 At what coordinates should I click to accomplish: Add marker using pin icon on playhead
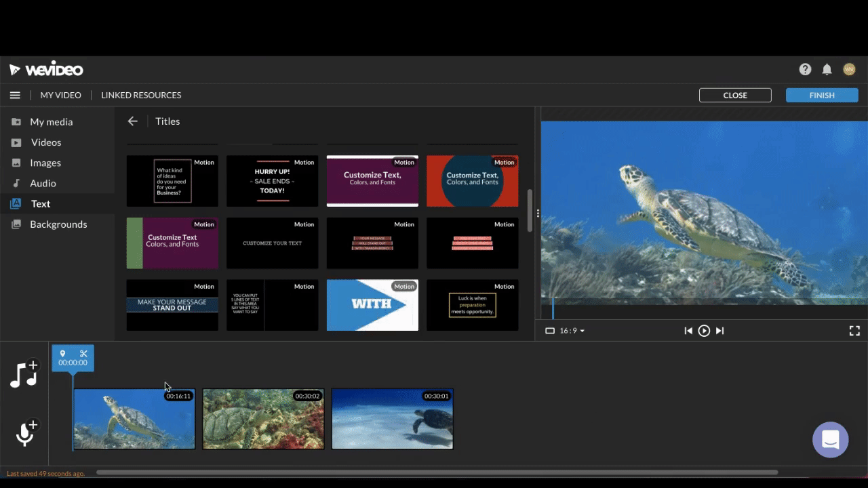62,354
